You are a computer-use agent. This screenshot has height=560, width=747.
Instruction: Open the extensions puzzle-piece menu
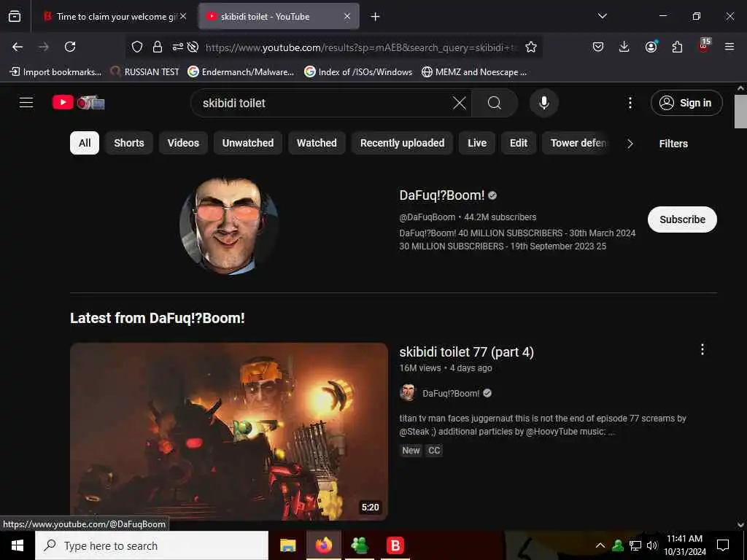[677, 47]
